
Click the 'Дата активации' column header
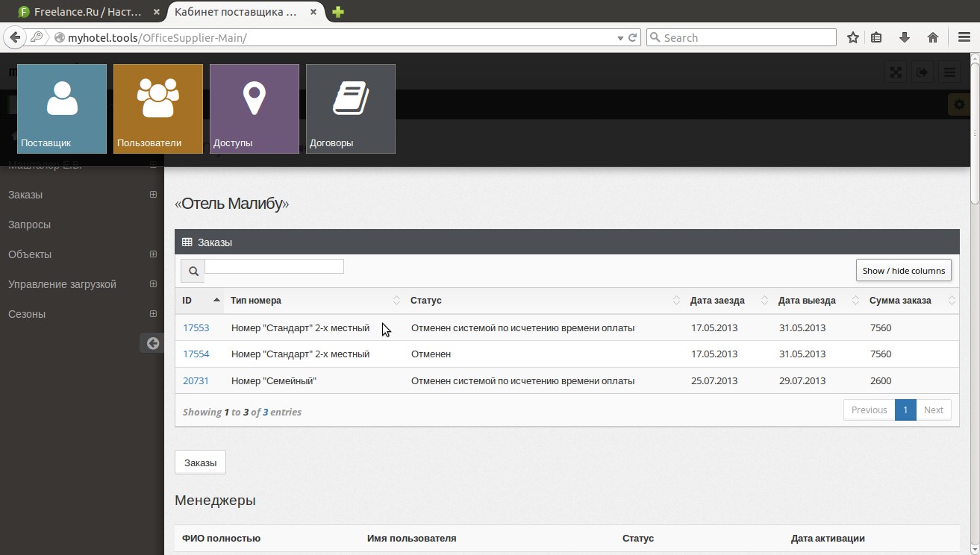828,538
